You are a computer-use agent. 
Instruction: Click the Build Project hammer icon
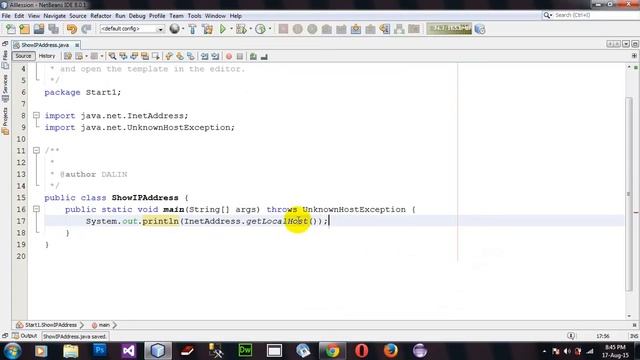(x=192, y=29)
